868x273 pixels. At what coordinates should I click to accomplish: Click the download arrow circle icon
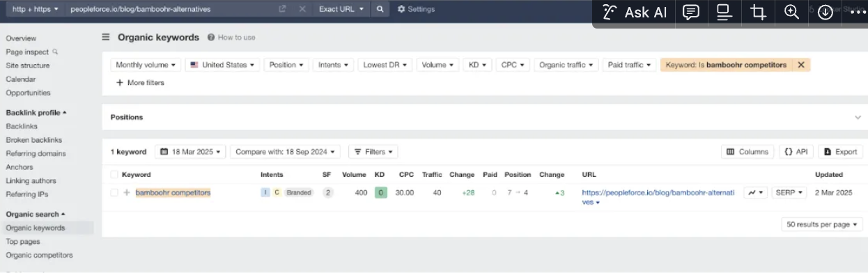(x=826, y=12)
